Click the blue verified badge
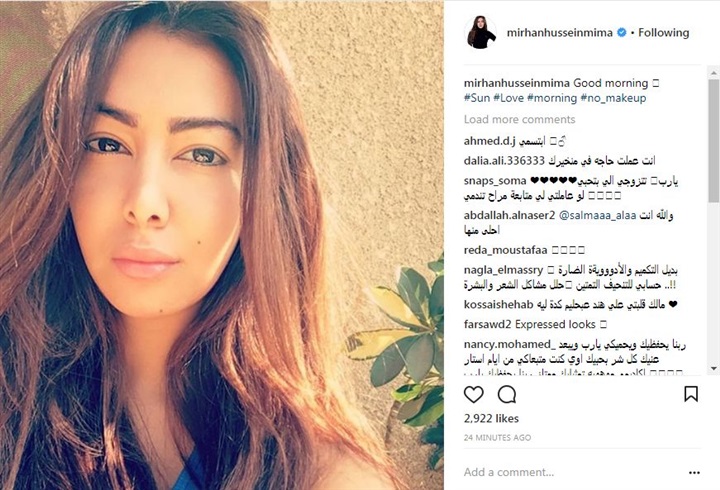This screenshot has width=720, height=490. (x=622, y=33)
